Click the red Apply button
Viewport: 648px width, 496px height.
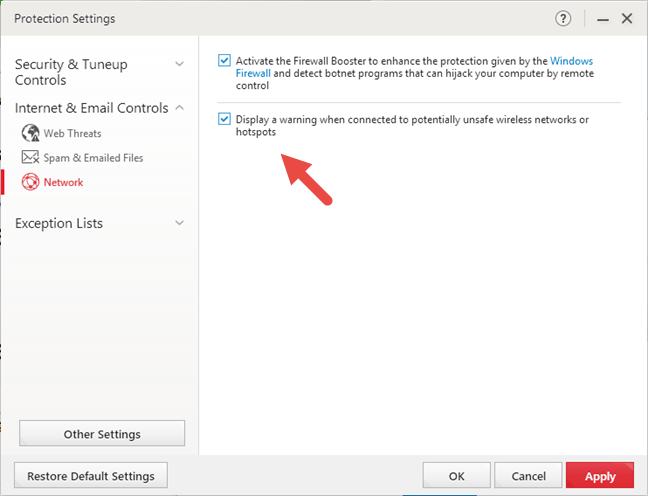click(x=600, y=476)
